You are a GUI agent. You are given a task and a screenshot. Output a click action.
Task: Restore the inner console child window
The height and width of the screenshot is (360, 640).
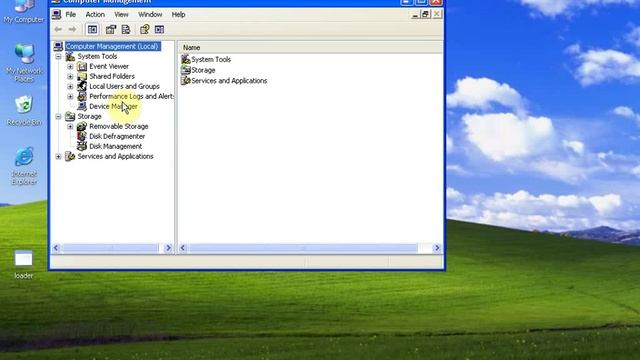pyautogui.click(x=426, y=15)
